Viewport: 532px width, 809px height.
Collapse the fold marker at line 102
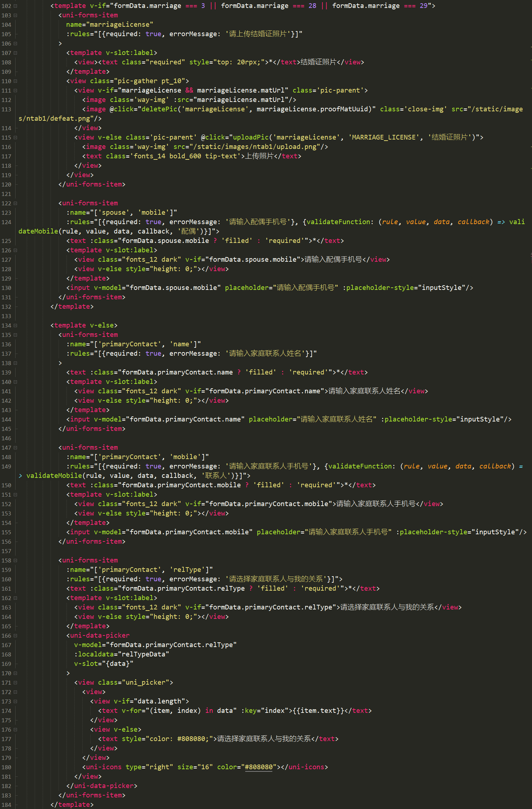15,6
